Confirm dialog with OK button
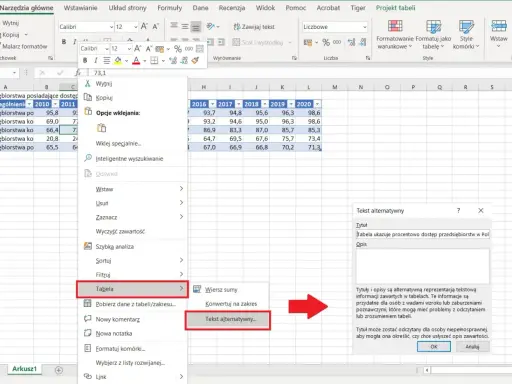512x384 pixels. (x=434, y=347)
